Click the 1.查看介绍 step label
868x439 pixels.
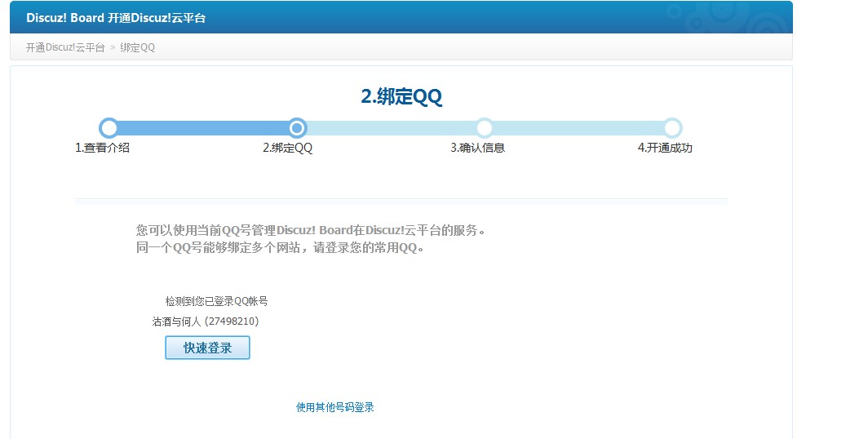coord(103,148)
